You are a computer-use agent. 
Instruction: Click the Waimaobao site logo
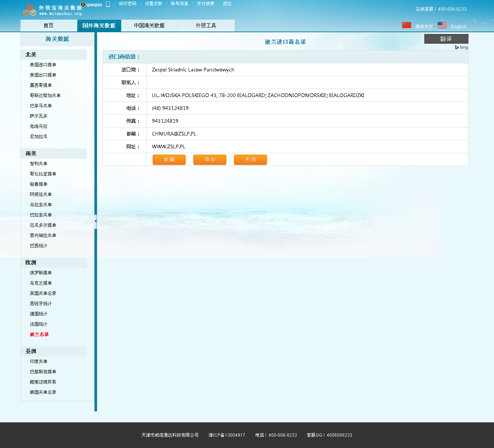pos(52,10)
